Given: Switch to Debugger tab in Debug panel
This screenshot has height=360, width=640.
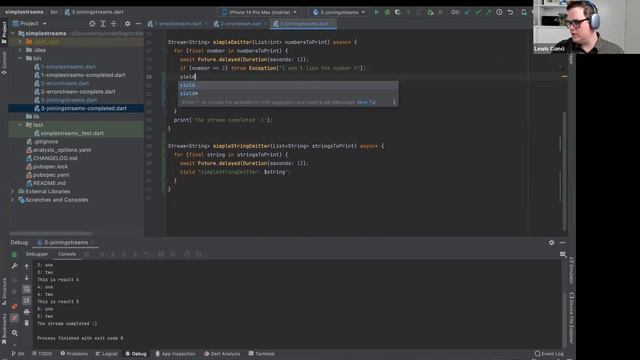Looking at the screenshot, I should click(37, 254).
